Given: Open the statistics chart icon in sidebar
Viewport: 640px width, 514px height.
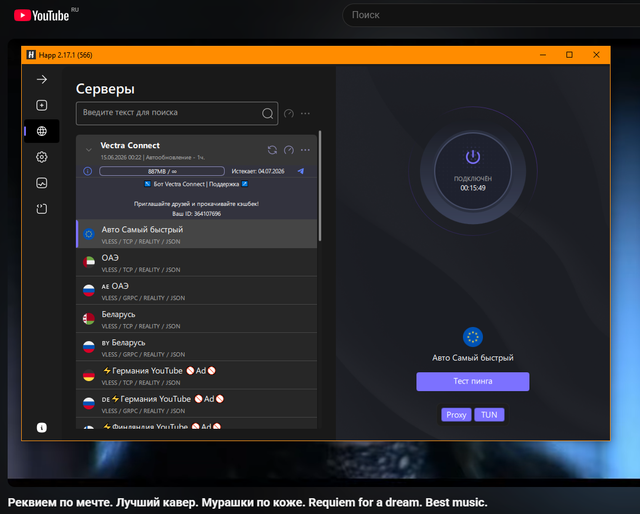Looking at the screenshot, I should pos(42,183).
